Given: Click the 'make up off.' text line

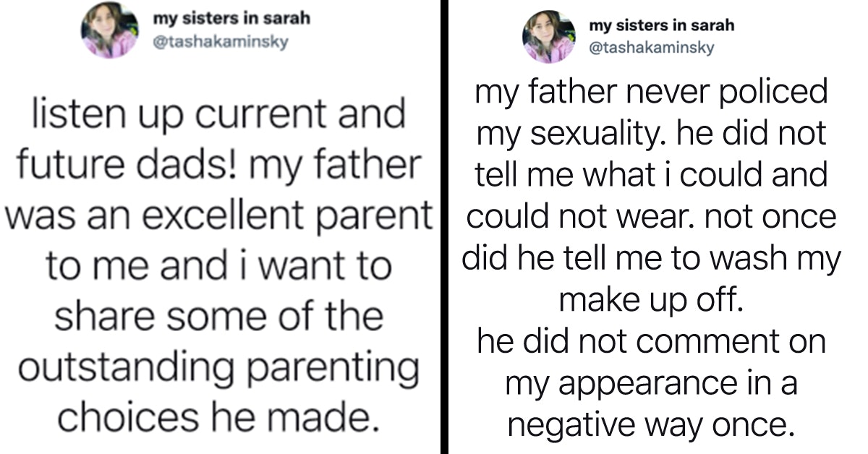Looking at the screenshot, I should (x=650, y=300).
